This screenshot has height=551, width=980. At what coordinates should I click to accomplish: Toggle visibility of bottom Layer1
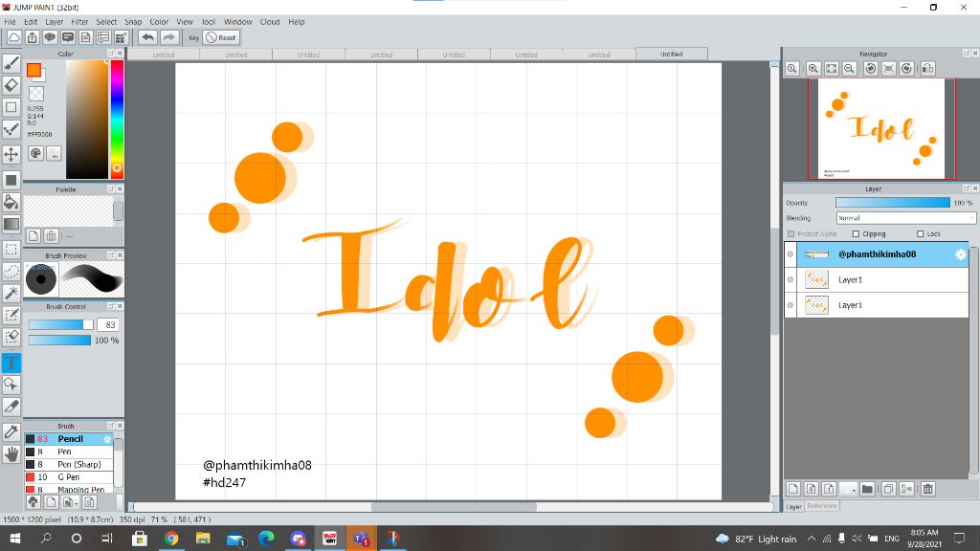click(x=791, y=305)
